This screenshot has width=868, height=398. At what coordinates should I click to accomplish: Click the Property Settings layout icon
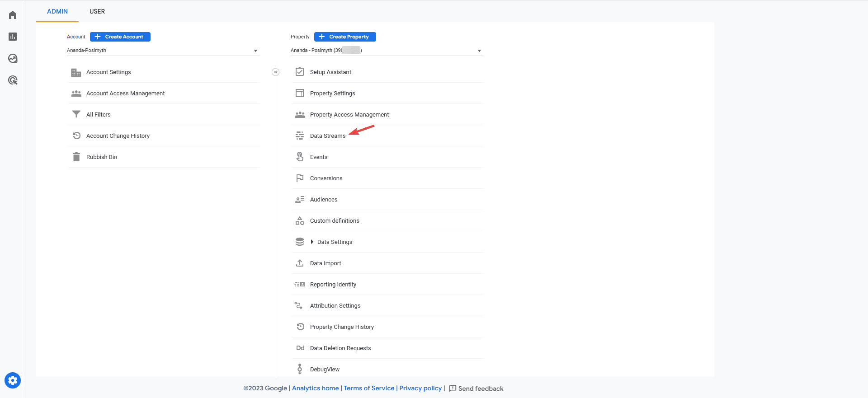coord(300,93)
